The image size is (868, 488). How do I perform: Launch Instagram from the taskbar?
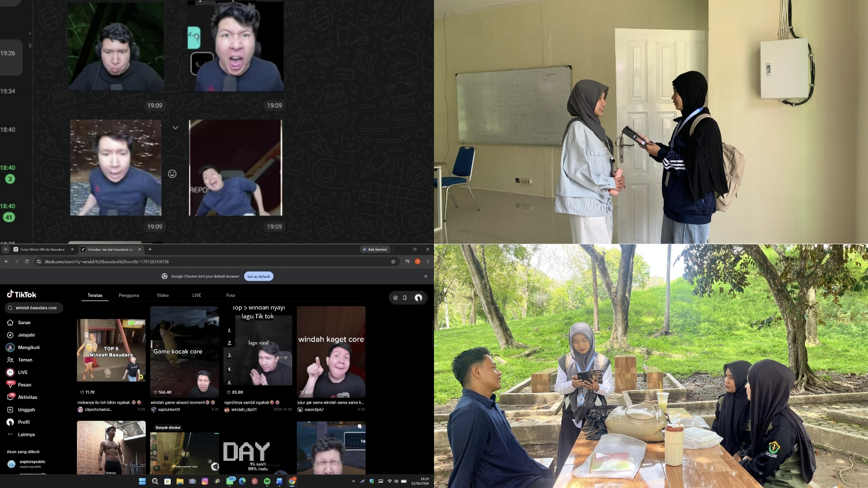tap(205, 481)
